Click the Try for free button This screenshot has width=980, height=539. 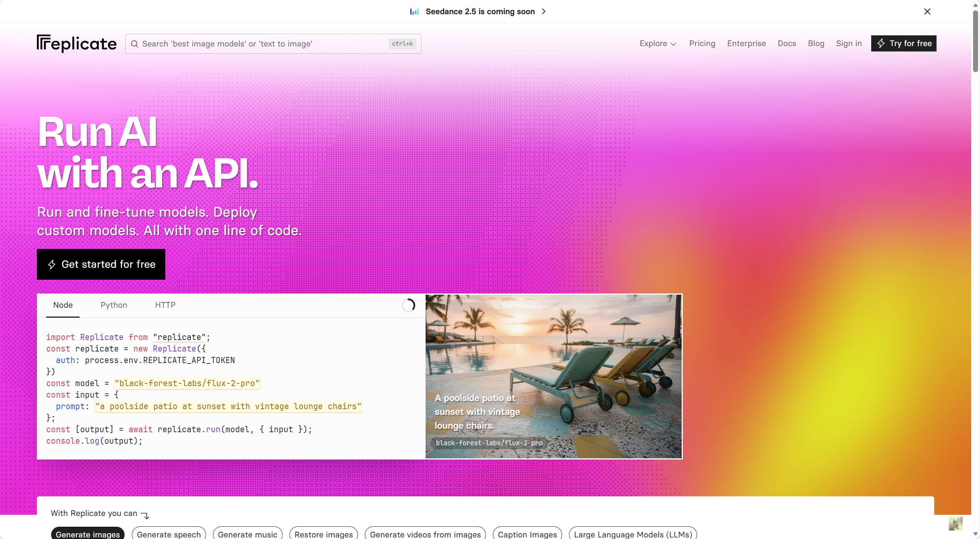(x=903, y=43)
